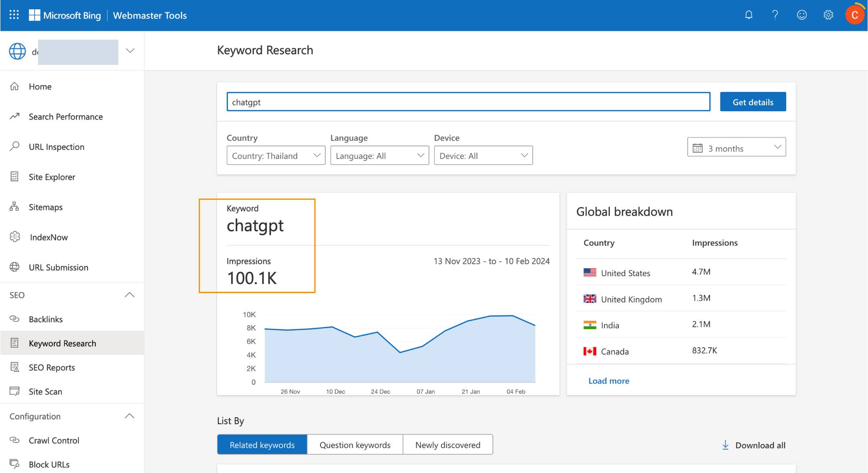Viewport: 868px width, 473px height.
Task: Click the Get details button
Action: [753, 102]
